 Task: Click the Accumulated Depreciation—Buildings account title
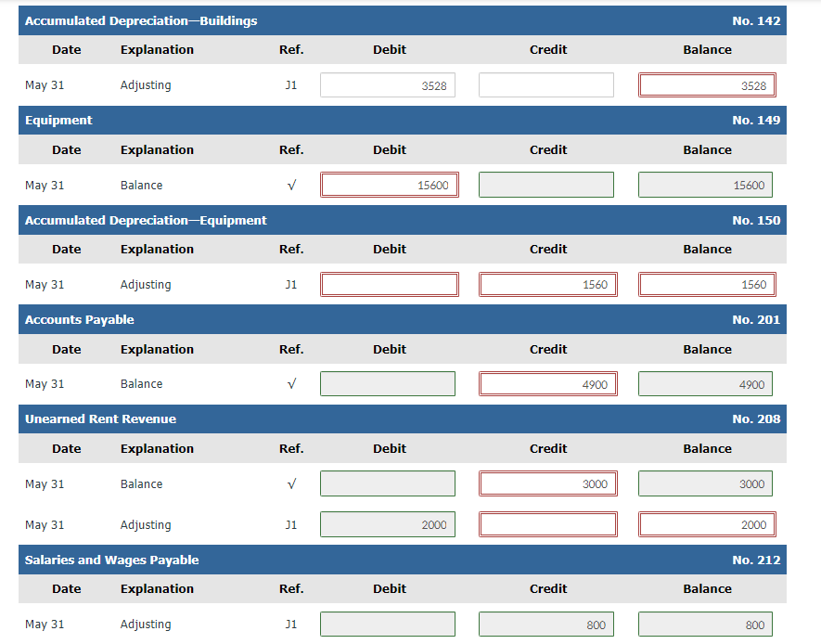click(141, 21)
